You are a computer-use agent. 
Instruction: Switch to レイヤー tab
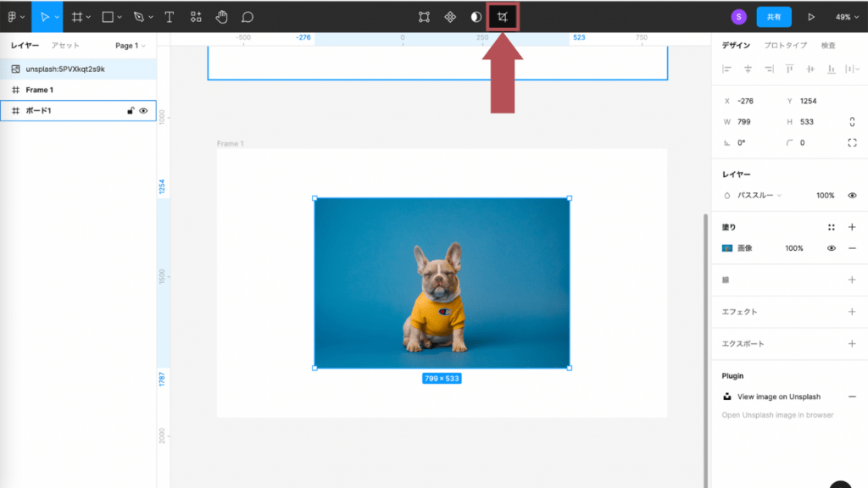click(x=25, y=46)
